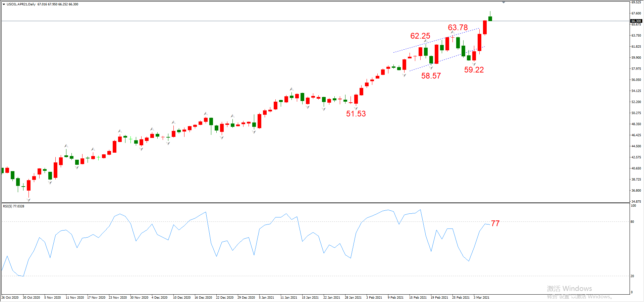Viewport: 644px width, 302px height.
Task: Click the 26 Oct 2020 date label
Action: tap(10, 298)
